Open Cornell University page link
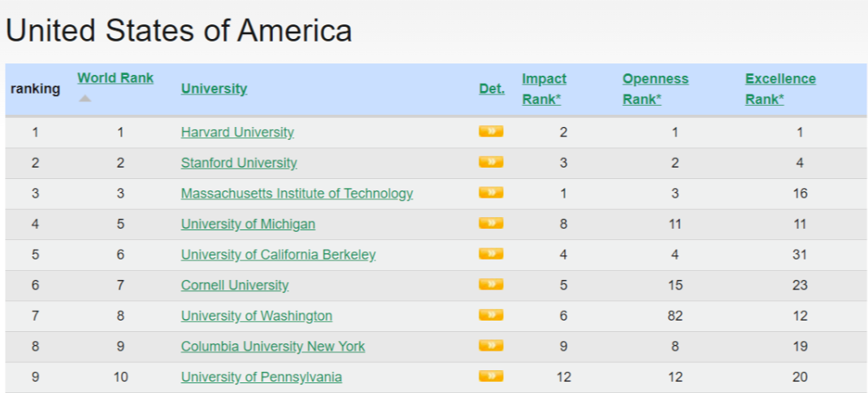 tap(235, 286)
